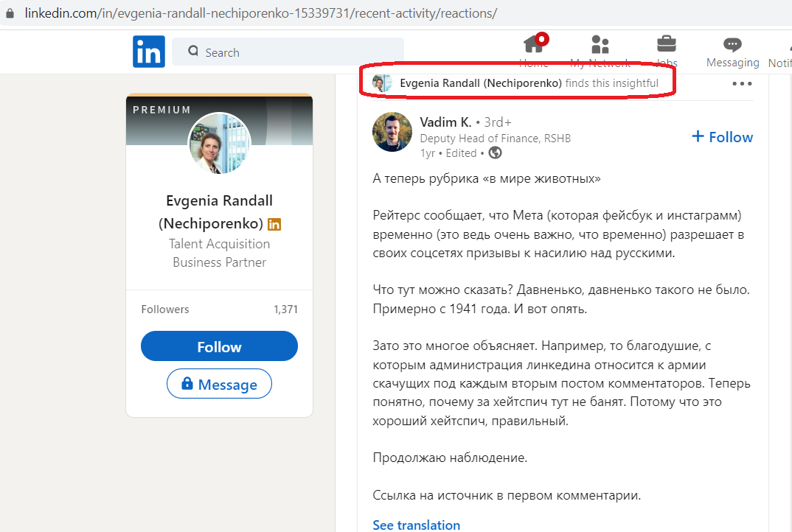
Task: Click the browser address bar URL
Action: [260, 13]
